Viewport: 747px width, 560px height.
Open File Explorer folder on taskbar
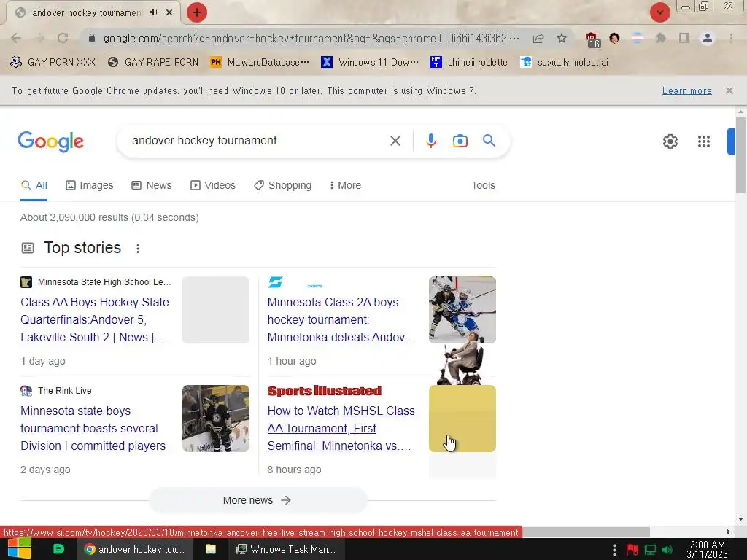tap(211, 549)
